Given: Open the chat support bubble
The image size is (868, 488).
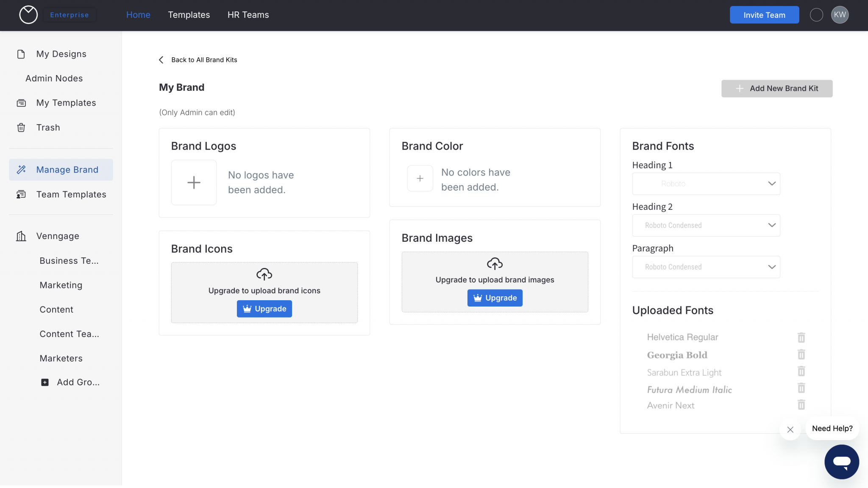Looking at the screenshot, I should coord(842,462).
